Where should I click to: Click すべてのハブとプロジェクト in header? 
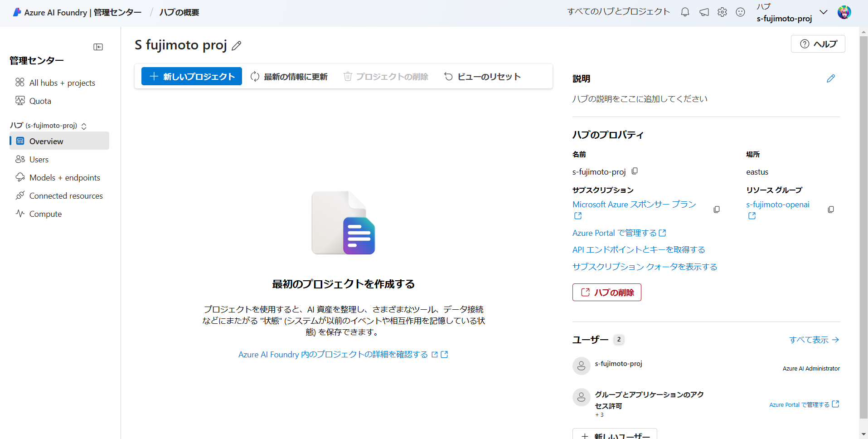618,12
